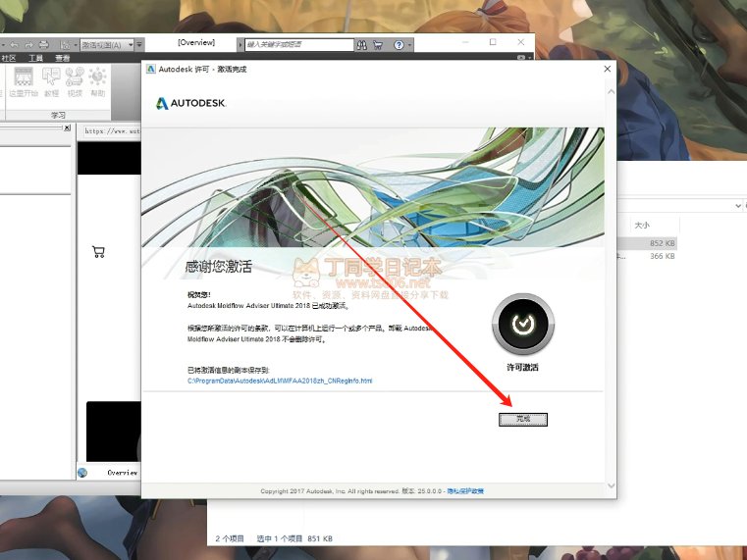Viewport: 747px width, 560px height.
Task: Click the 完成 button in the activation dialog
Action: (523, 419)
